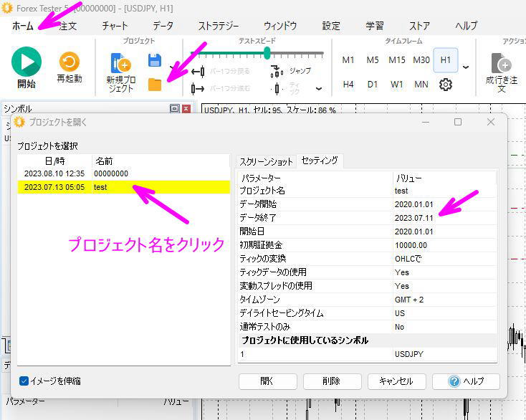Image resolution: width=526 pixels, height=420 pixels.
Task: Open the Orders (注文) ribbon tab
Action: [x=68, y=26]
